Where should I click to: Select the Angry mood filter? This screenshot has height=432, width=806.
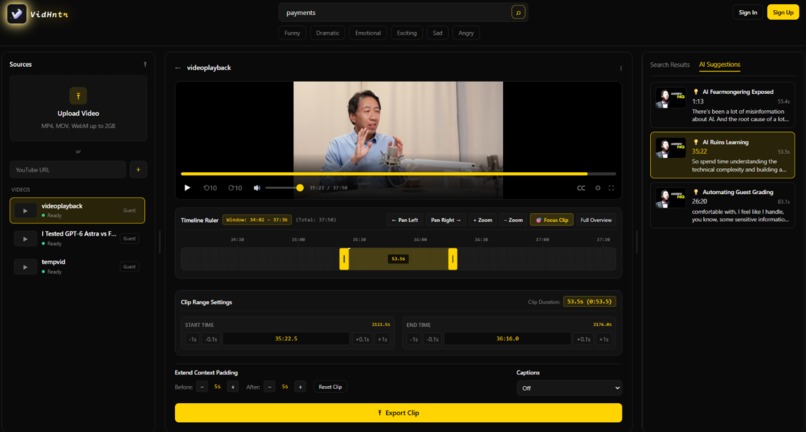pyautogui.click(x=466, y=33)
